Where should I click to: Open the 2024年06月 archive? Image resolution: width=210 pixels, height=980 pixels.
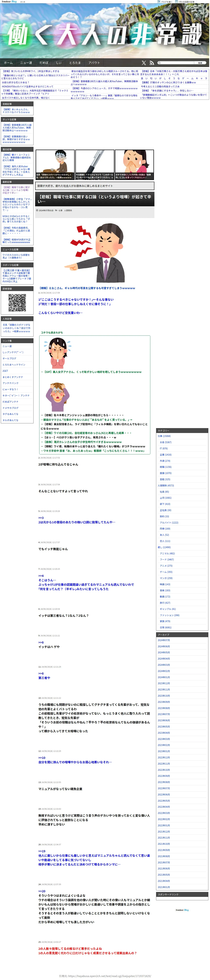pyautogui.click(x=164, y=646)
